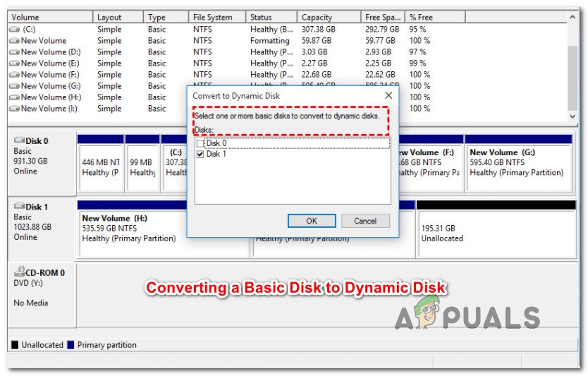Sort by the File System column header
Screen dimensions: 588x376
[x=217, y=17]
